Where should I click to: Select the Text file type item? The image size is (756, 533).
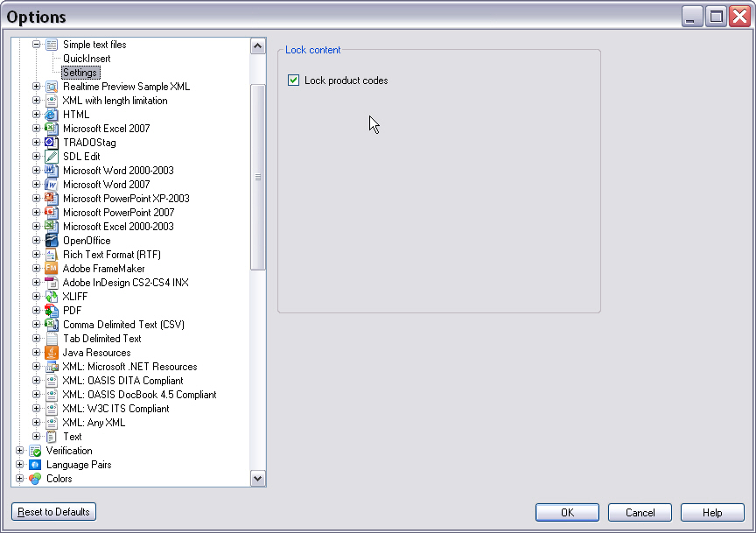click(x=73, y=437)
